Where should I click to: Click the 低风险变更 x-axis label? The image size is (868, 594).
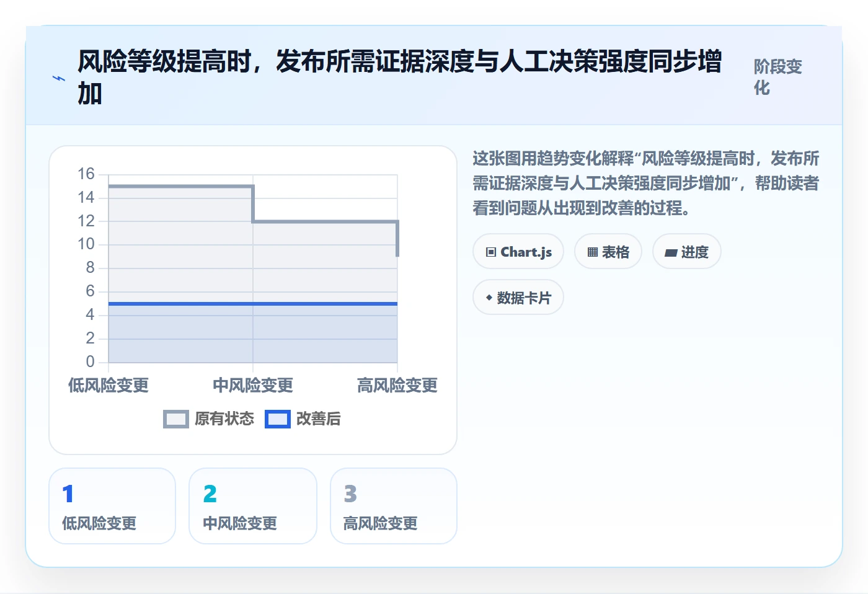coord(108,386)
